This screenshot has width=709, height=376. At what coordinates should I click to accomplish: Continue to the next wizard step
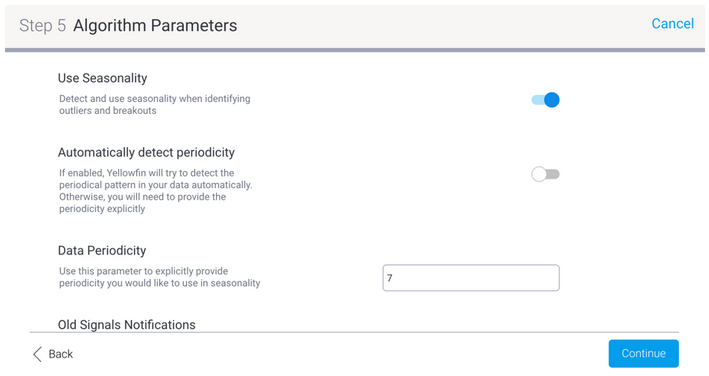point(643,353)
